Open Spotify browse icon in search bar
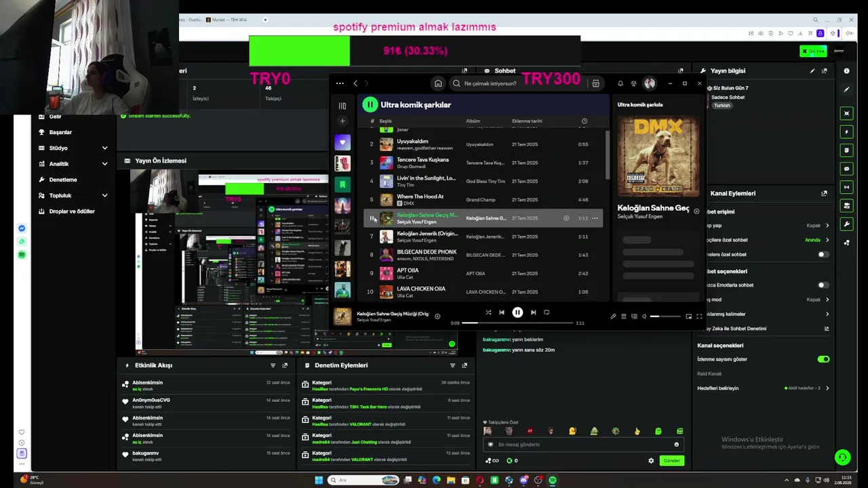 (595, 83)
